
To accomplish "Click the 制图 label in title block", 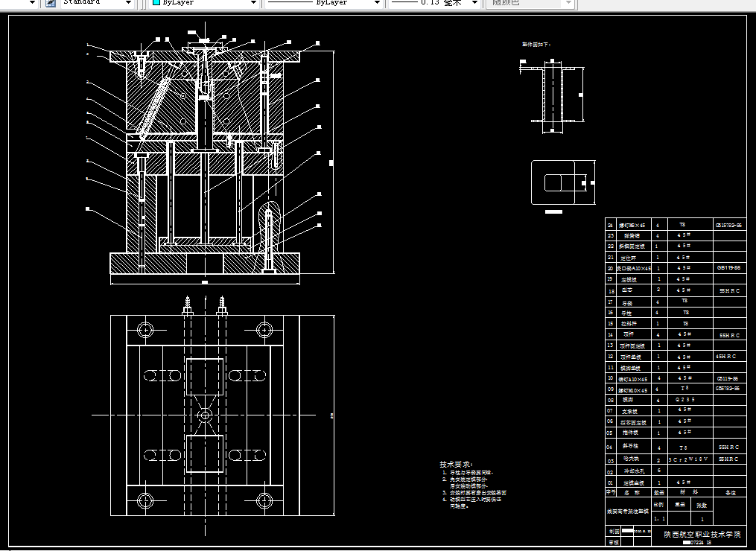I will click(614, 531).
